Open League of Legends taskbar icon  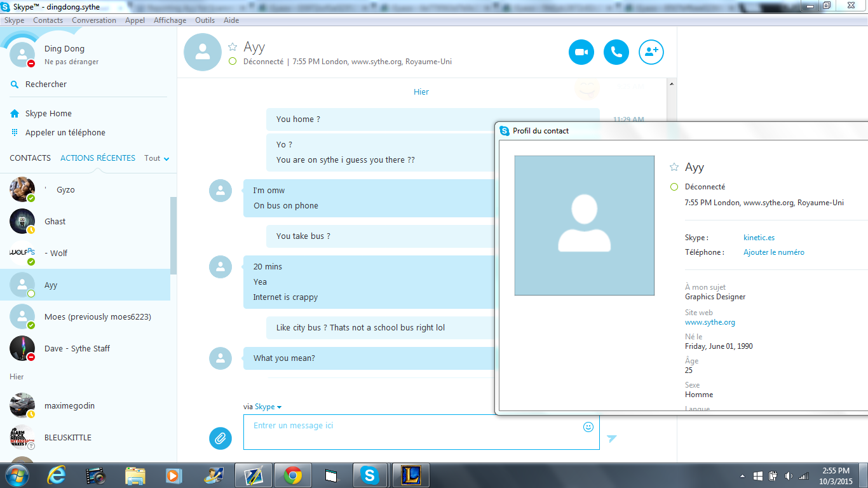point(410,475)
